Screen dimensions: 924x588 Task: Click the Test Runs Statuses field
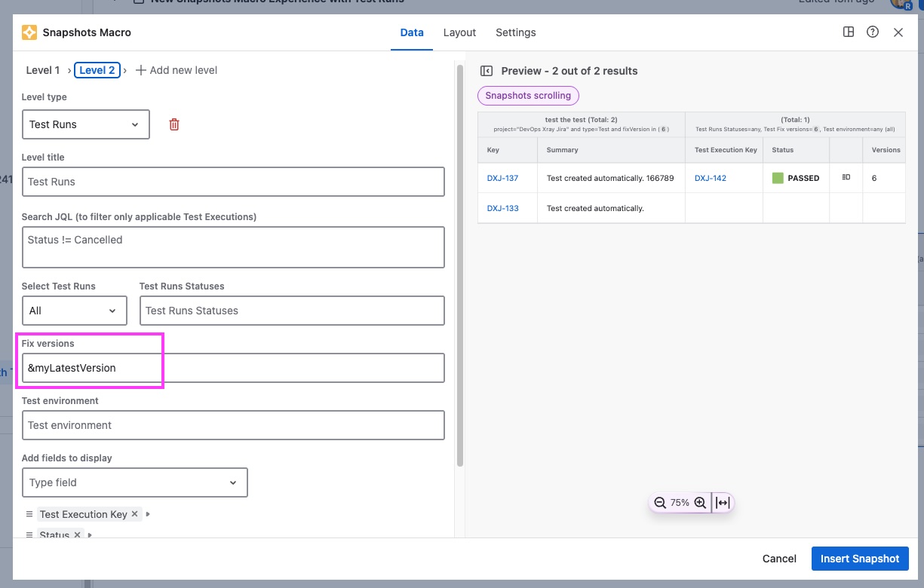[x=292, y=311]
